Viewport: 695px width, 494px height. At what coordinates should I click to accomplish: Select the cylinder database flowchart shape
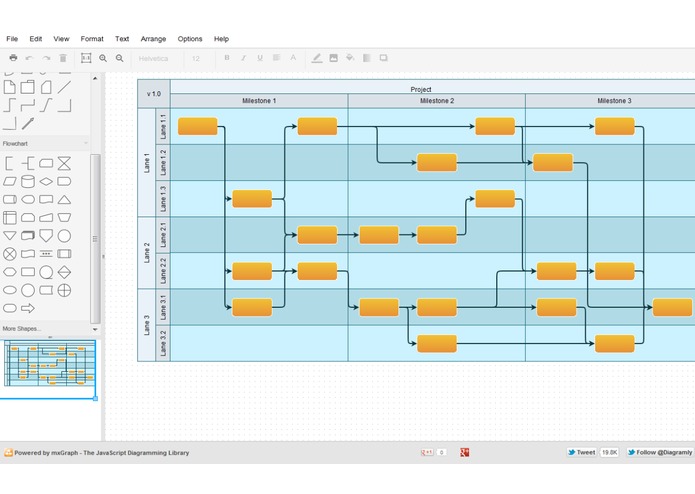(28, 181)
